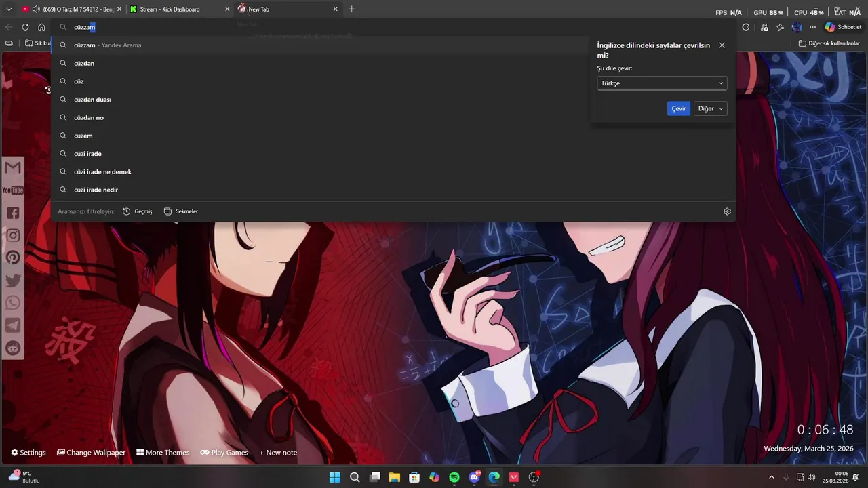This screenshot has width=868, height=488.
Task: Open Spotify from the taskbar
Action: (x=454, y=477)
